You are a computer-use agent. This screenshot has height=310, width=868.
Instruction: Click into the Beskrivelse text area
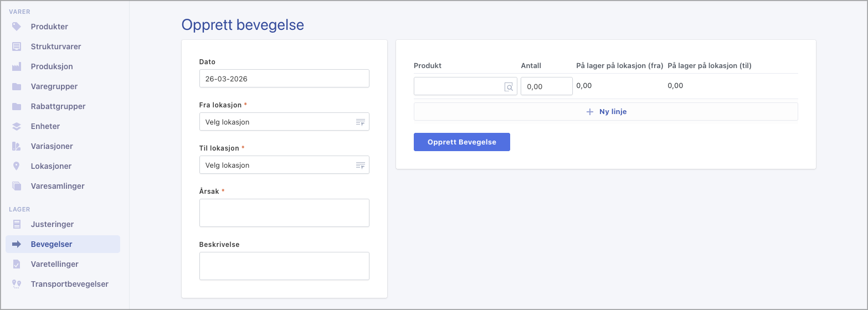click(x=284, y=266)
